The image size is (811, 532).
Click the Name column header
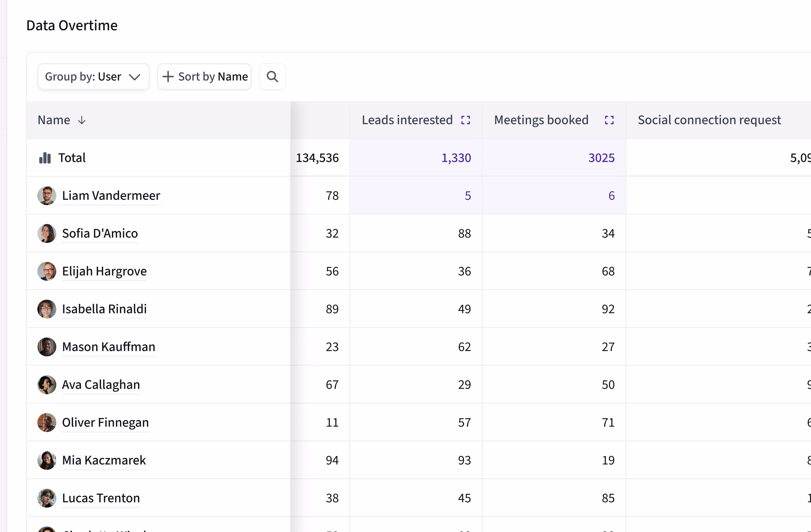158,120
